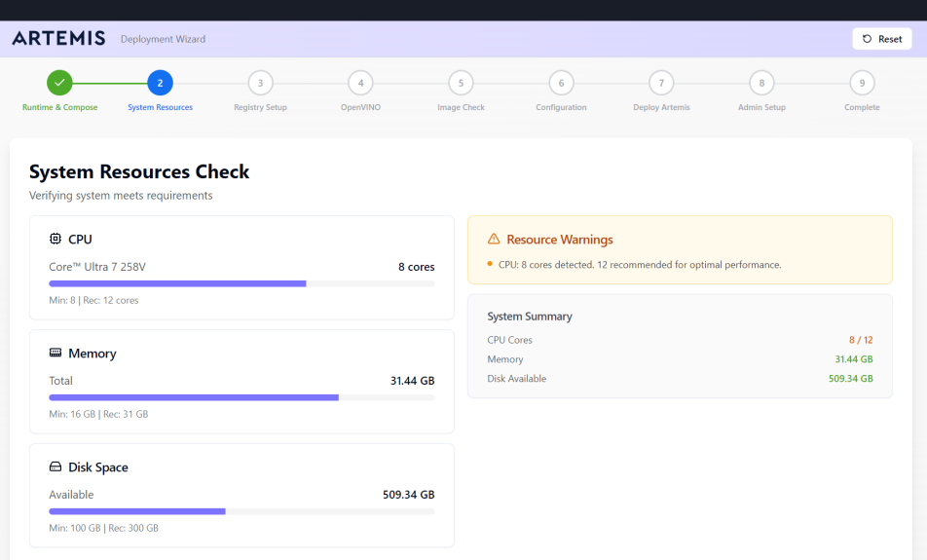This screenshot has height=560, width=927.
Task: Click the green checkmark step circle
Action: click(x=59, y=83)
